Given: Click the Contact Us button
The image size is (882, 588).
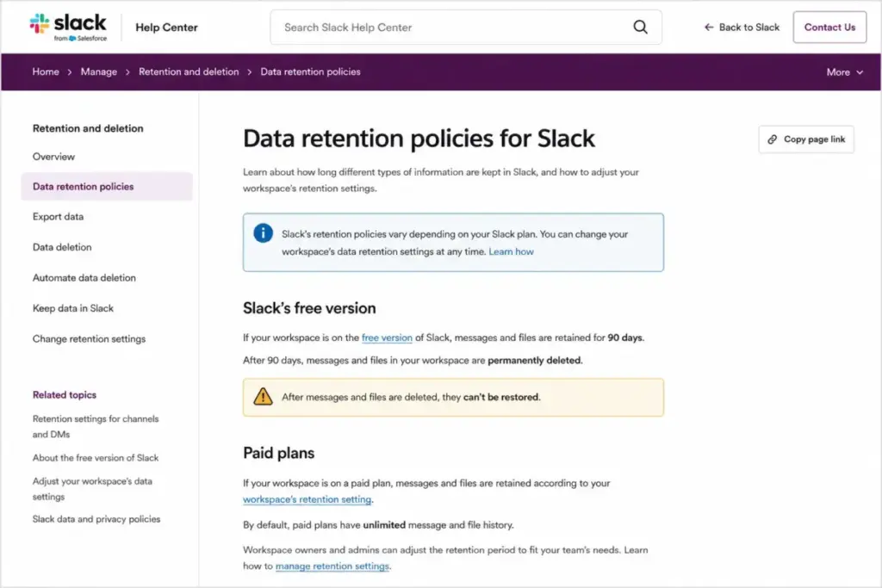Looking at the screenshot, I should 829,27.
